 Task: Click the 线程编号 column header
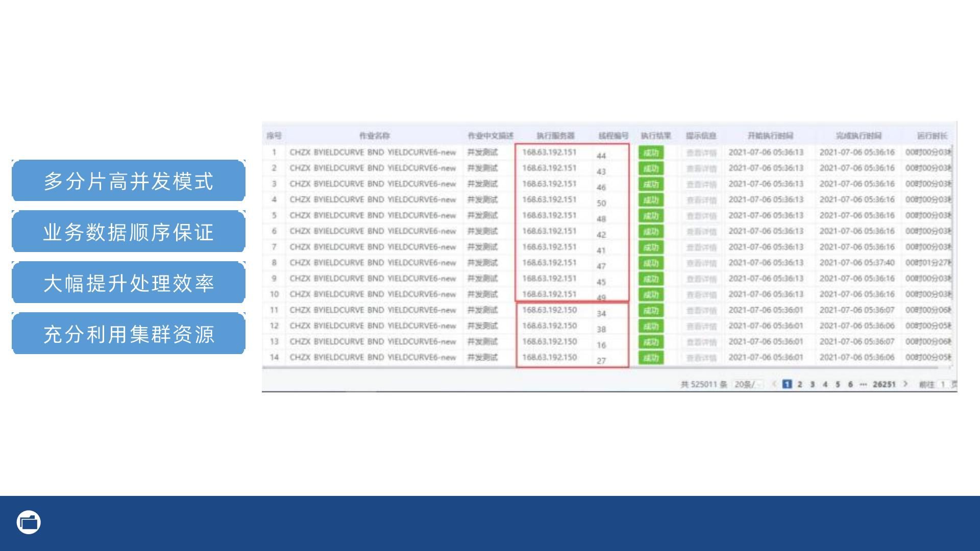pos(614,136)
